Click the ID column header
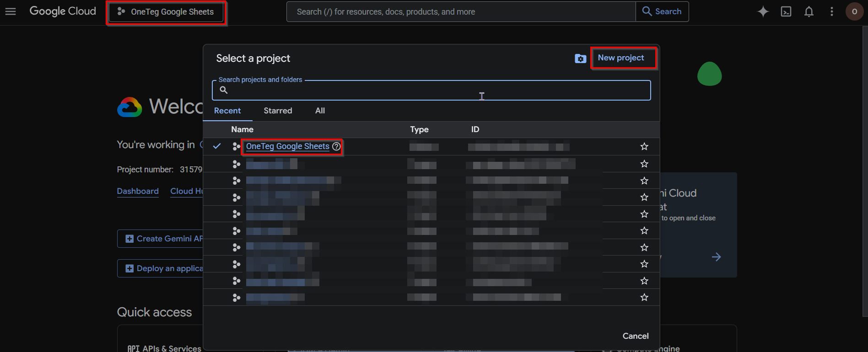868x352 pixels. [475, 129]
